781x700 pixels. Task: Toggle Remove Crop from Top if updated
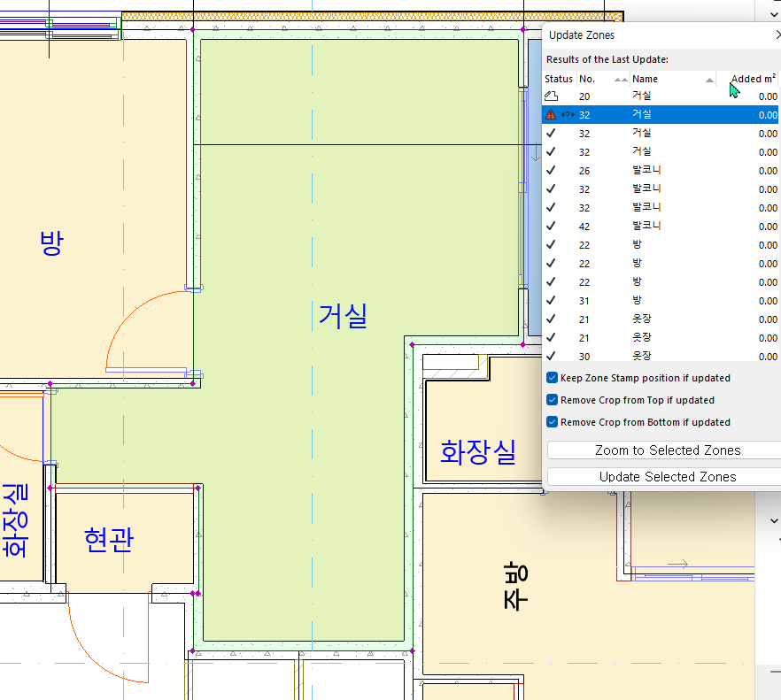pyautogui.click(x=551, y=399)
